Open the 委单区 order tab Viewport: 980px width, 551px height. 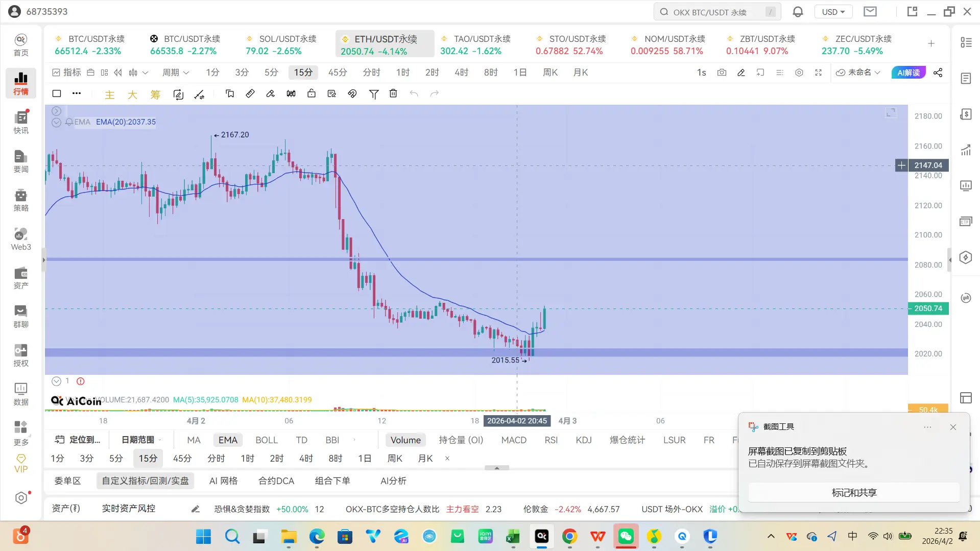pos(67,481)
